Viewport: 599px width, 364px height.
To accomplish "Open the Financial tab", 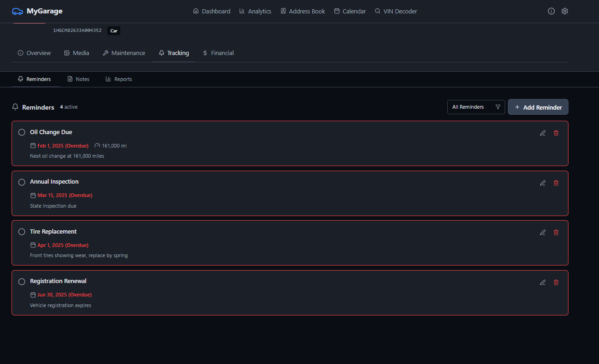I will coord(218,53).
